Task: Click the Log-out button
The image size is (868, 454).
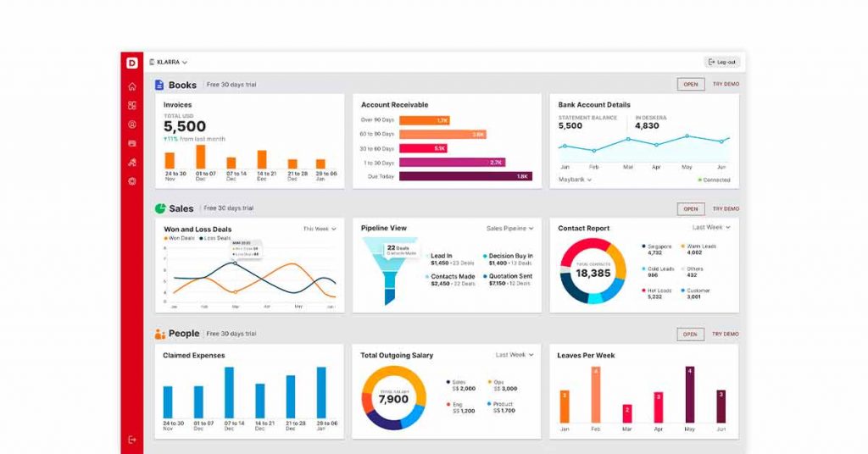Action: click(x=722, y=62)
